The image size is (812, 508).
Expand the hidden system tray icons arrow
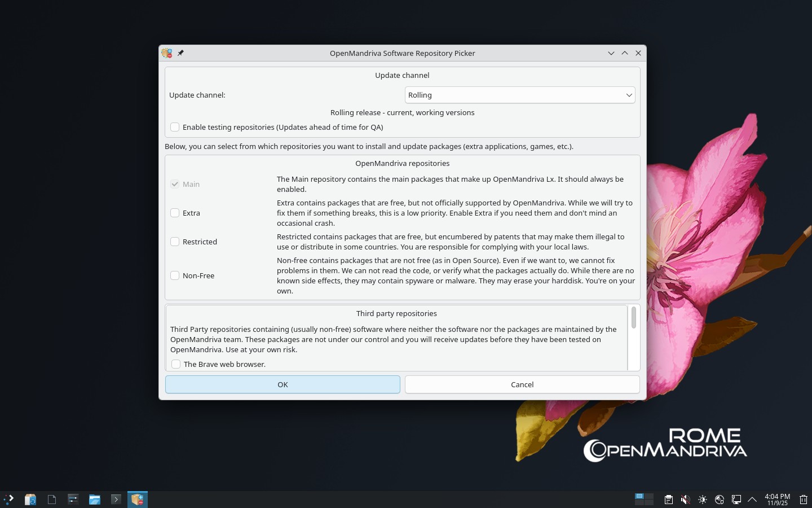752,499
